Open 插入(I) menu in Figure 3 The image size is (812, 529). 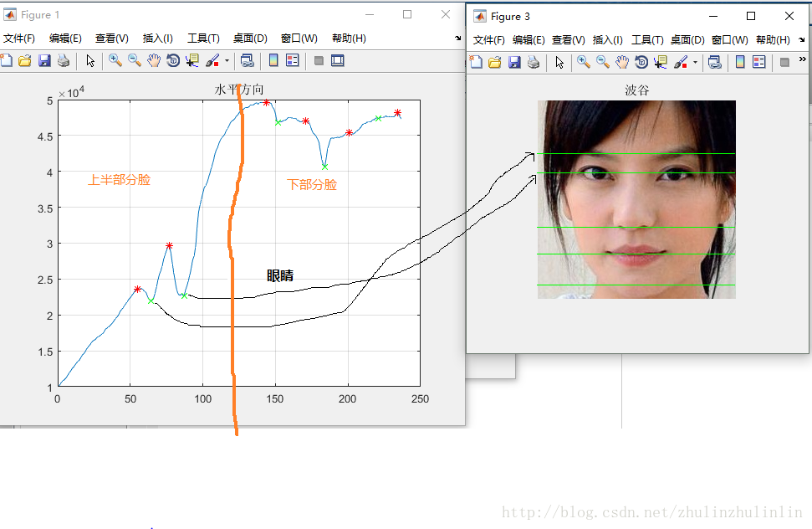(x=608, y=40)
